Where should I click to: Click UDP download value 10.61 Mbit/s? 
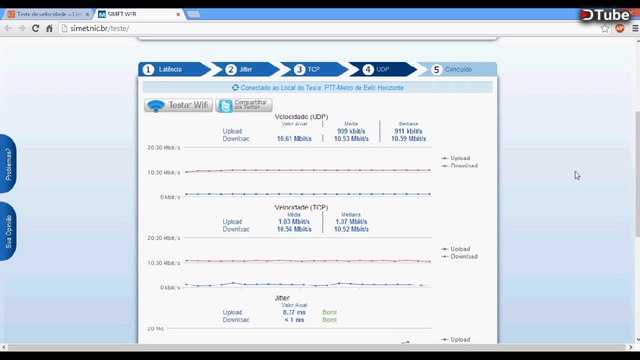[x=294, y=139]
